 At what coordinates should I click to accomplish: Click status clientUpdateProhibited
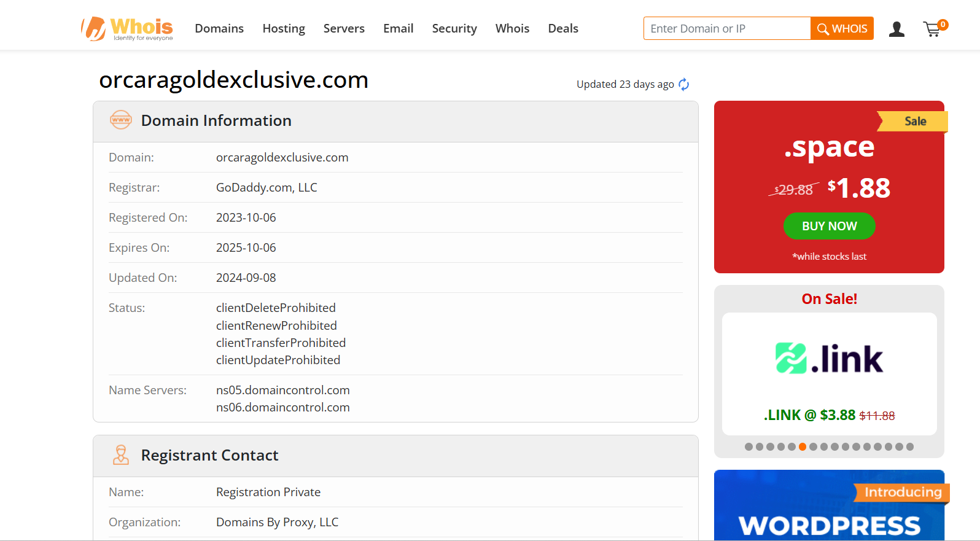pos(278,360)
